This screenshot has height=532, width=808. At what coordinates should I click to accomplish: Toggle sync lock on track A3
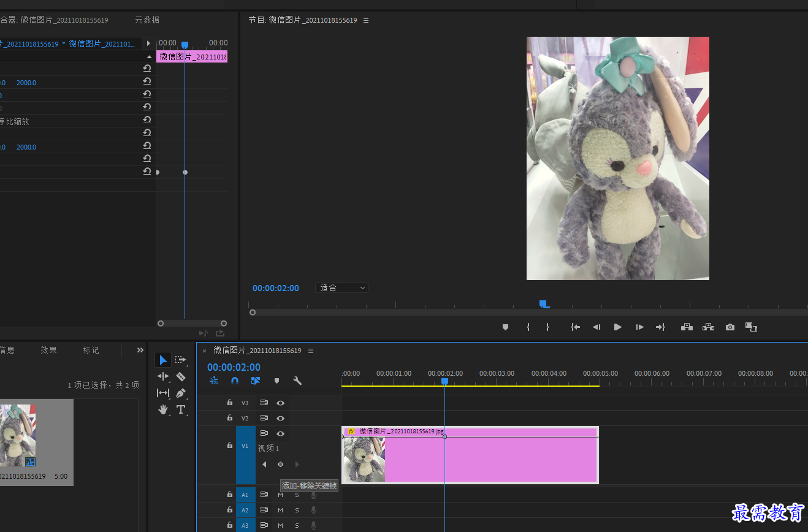[x=264, y=525]
